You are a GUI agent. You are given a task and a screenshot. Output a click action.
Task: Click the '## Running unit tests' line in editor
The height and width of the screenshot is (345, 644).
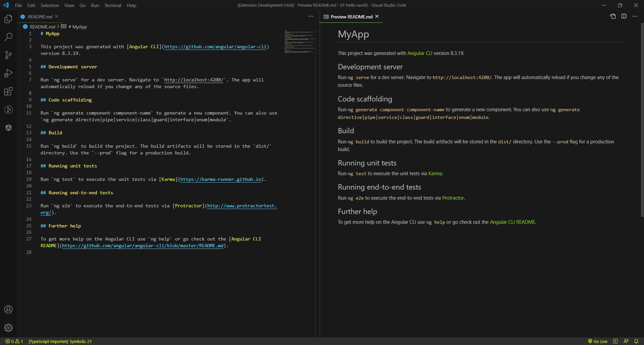click(69, 166)
